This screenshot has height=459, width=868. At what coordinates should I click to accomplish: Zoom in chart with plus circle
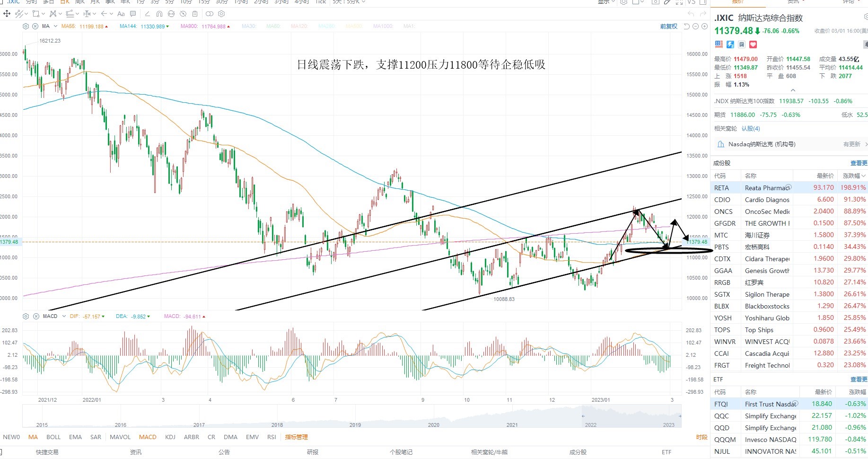[x=705, y=26]
